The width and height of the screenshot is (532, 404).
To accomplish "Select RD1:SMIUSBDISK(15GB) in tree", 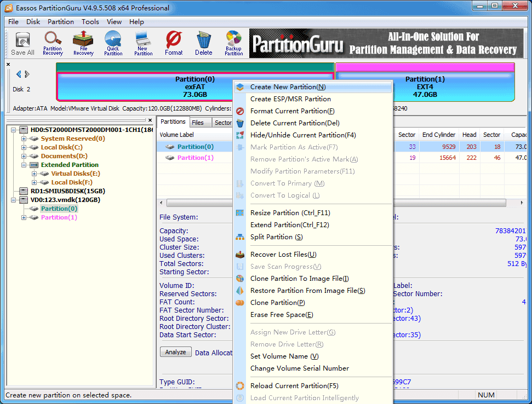I will (x=68, y=191).
